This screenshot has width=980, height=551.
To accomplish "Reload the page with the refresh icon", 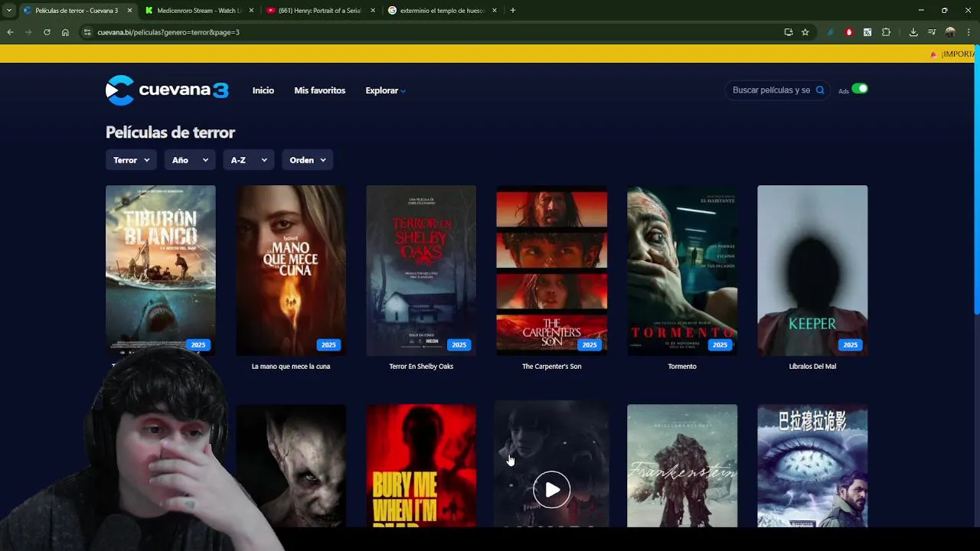I will (47, 32).
